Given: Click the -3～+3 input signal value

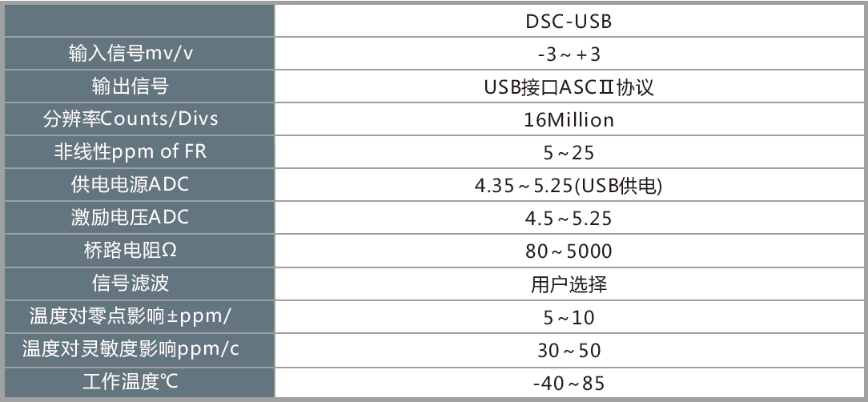Looking at the screenshot, I should point(569,54).
